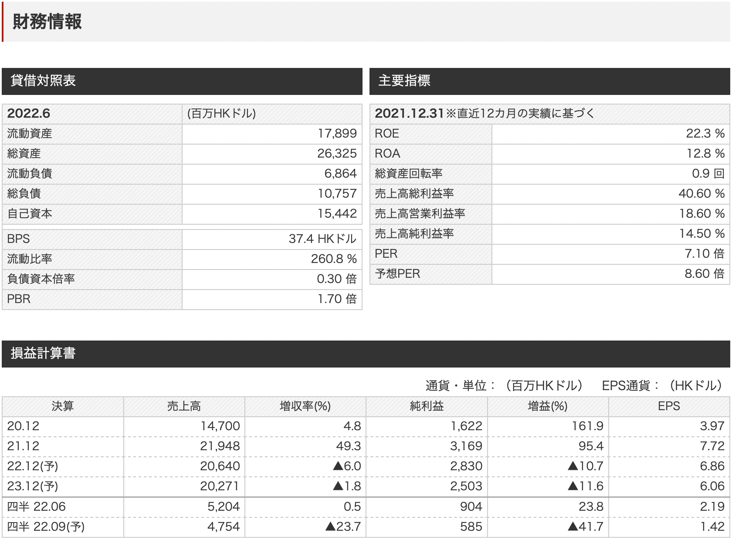Screen dimensions: 732x560
Task: Click the 財務情報 section heading
Action: (47, 22)
